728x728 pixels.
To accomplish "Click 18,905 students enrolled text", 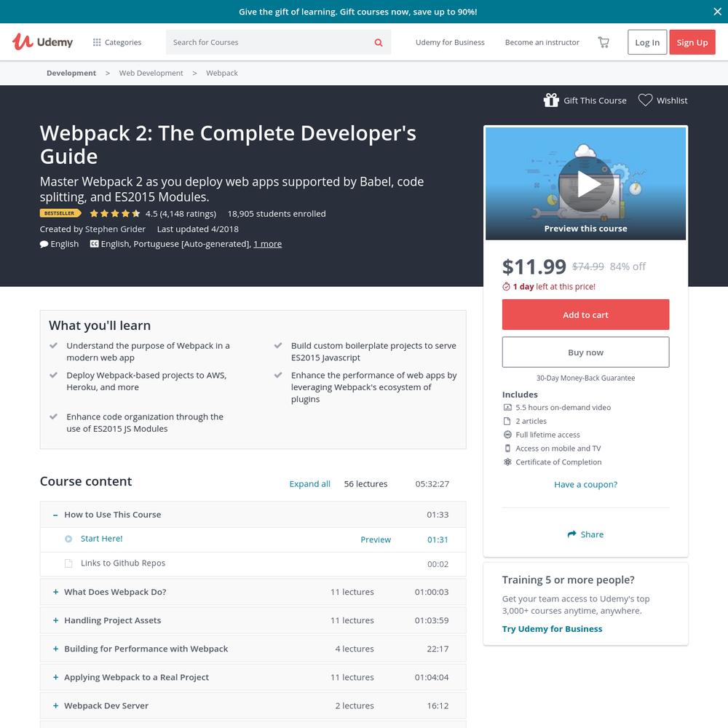I will (x=277, y=213).
